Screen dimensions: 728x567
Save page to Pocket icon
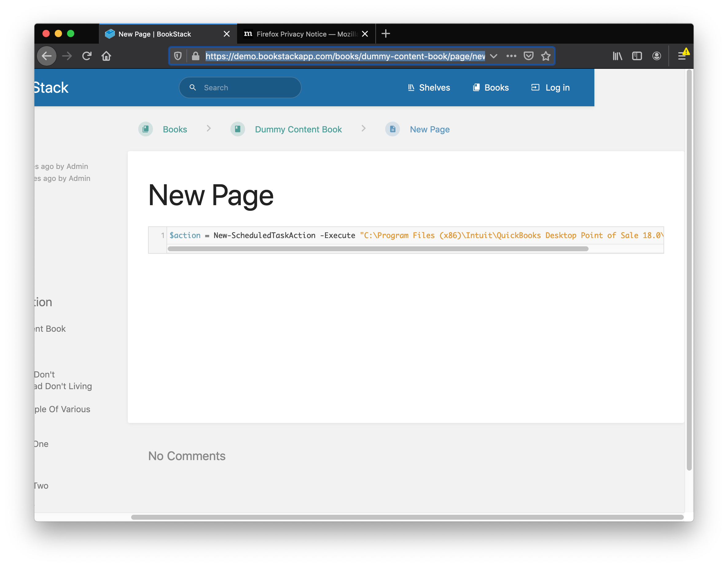click(x=528, y=56)
